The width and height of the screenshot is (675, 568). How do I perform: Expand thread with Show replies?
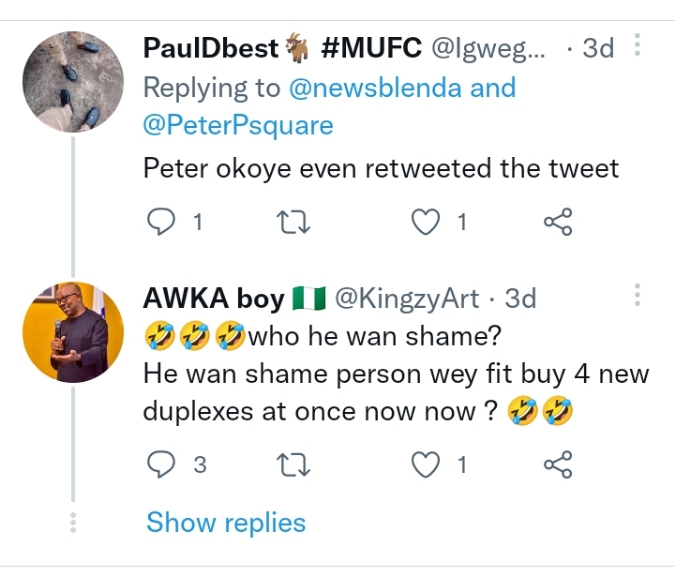click(225, 522)
